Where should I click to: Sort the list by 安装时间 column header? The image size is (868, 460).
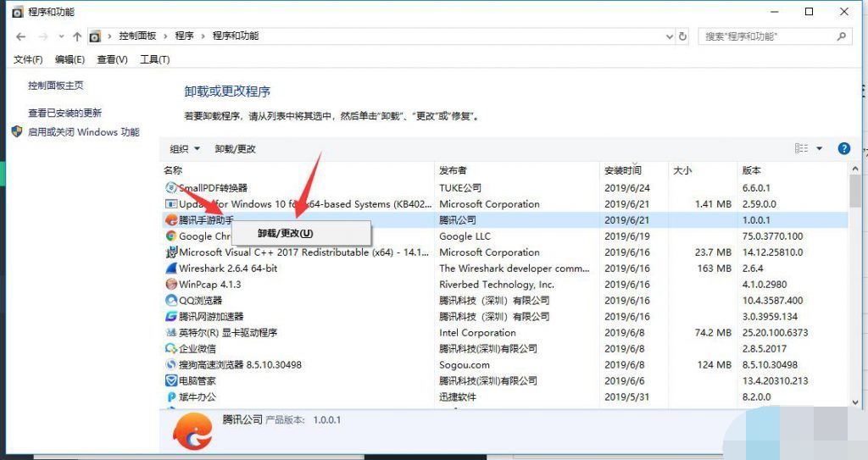pos(623,170)
